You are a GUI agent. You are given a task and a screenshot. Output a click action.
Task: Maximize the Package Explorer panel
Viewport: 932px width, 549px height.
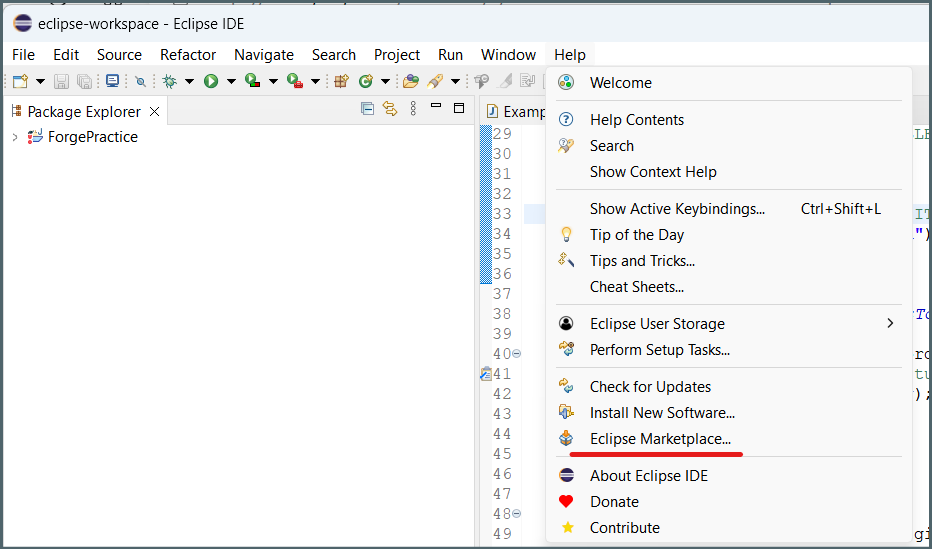459,108
